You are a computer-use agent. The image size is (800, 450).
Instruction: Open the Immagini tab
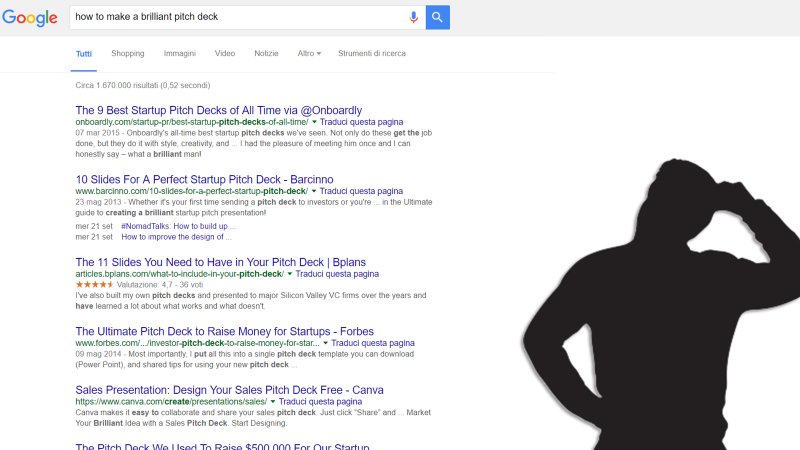[x=180, y=54]
